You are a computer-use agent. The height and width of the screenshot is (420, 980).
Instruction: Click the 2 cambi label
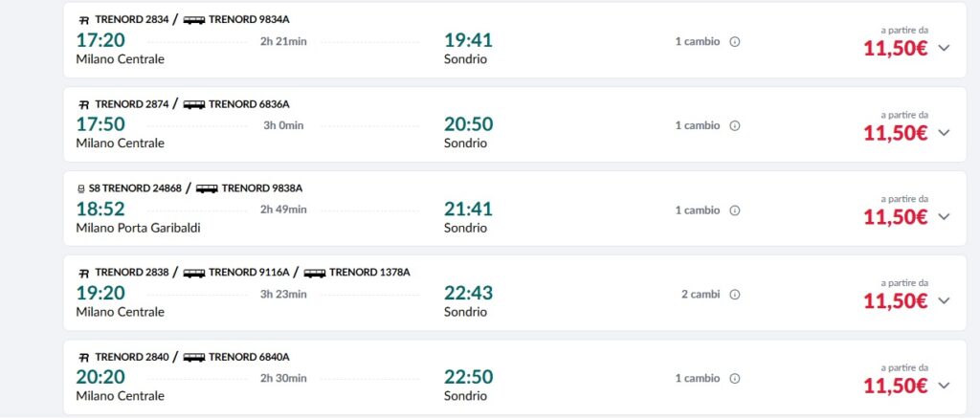click(701, 295)
